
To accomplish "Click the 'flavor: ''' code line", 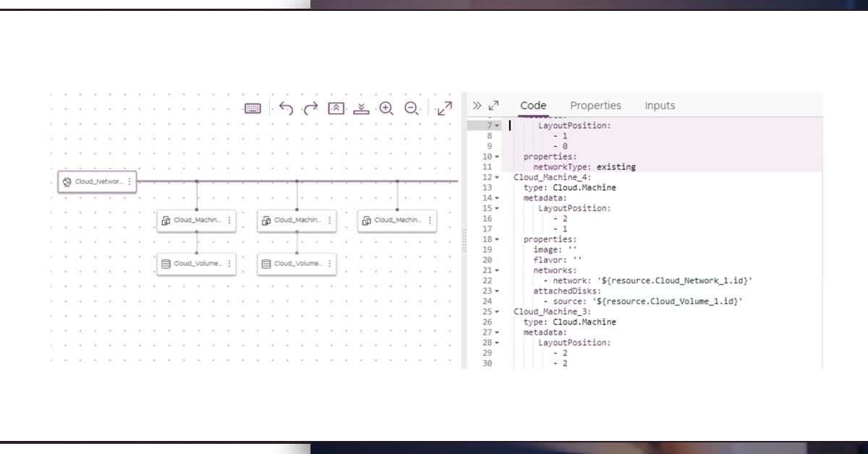I will coord(558,260).
